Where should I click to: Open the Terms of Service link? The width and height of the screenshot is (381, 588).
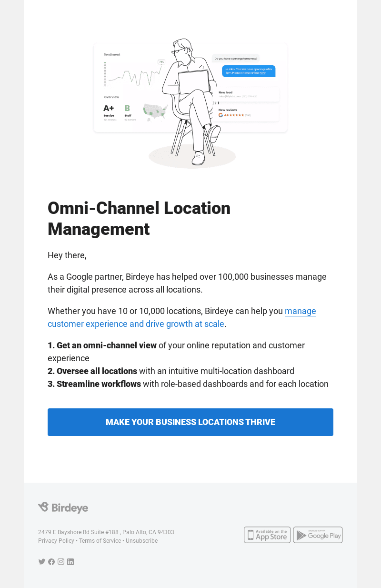[100, 541]
